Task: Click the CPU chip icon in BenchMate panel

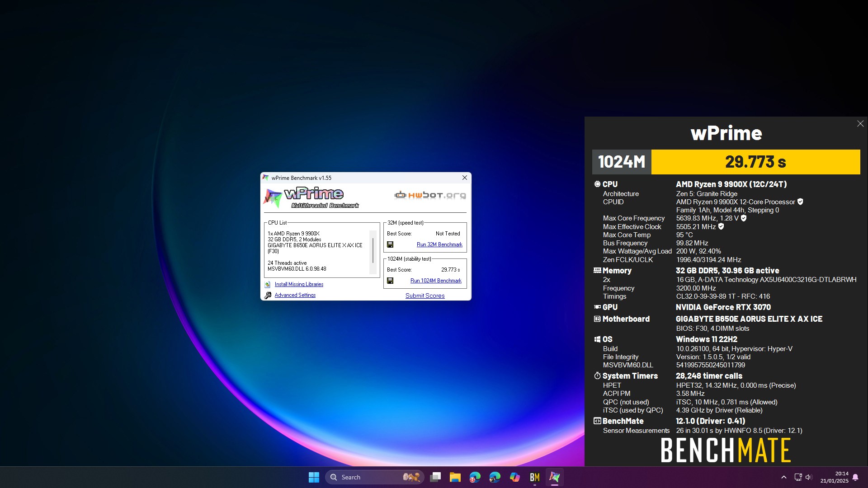Action: [x=597, y=184]
